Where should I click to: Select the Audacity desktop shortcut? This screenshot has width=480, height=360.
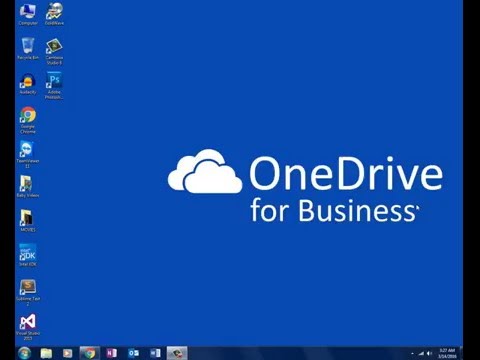coord(28,83)
